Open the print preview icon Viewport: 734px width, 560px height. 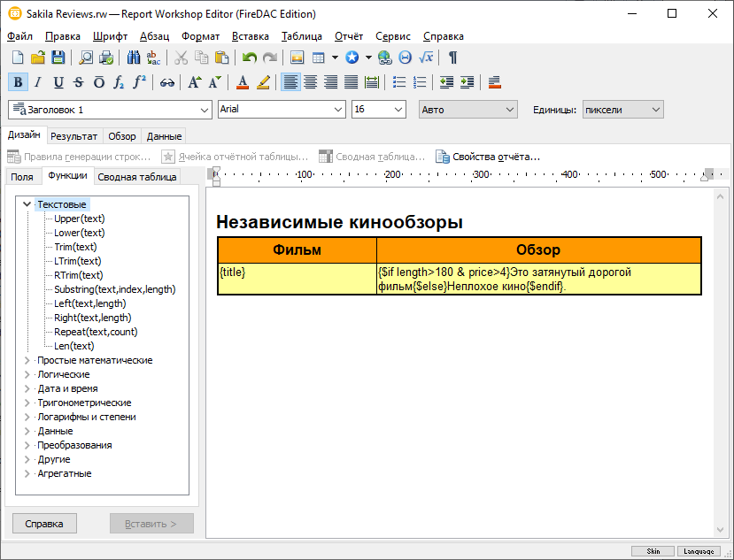point(87,58)
